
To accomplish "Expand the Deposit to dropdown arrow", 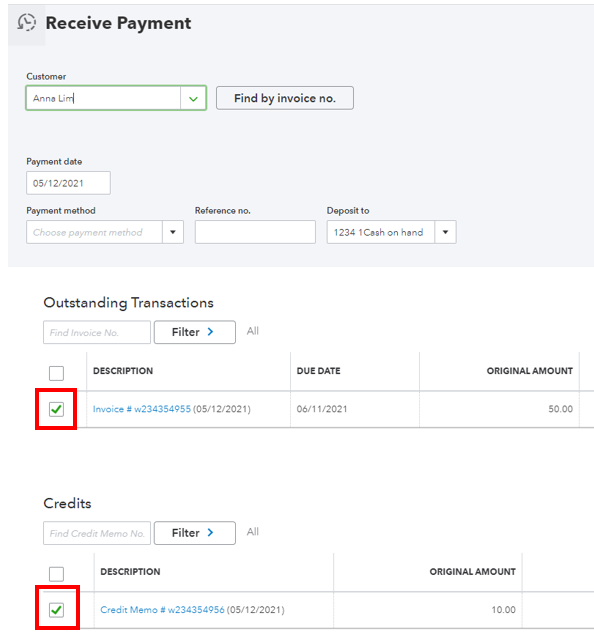I will 445,232.
